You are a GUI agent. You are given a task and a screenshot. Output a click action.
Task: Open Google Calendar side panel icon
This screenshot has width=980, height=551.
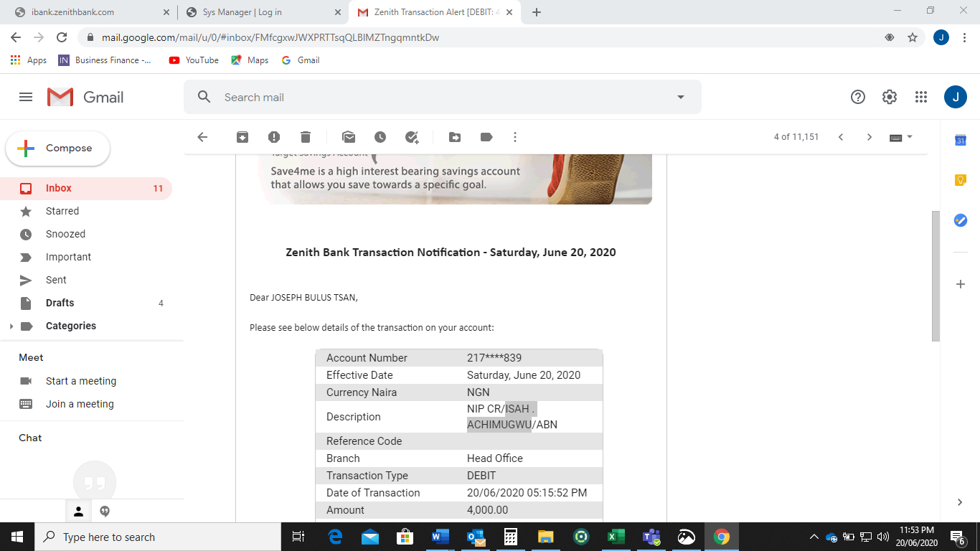961,141
